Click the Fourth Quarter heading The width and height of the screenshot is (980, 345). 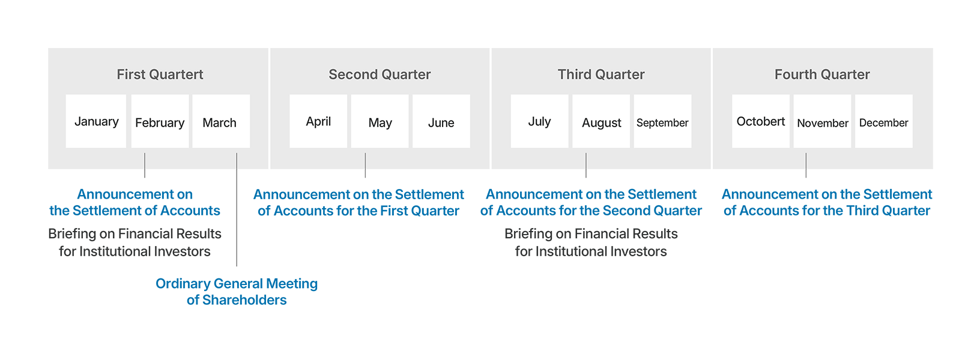point(822,74)
